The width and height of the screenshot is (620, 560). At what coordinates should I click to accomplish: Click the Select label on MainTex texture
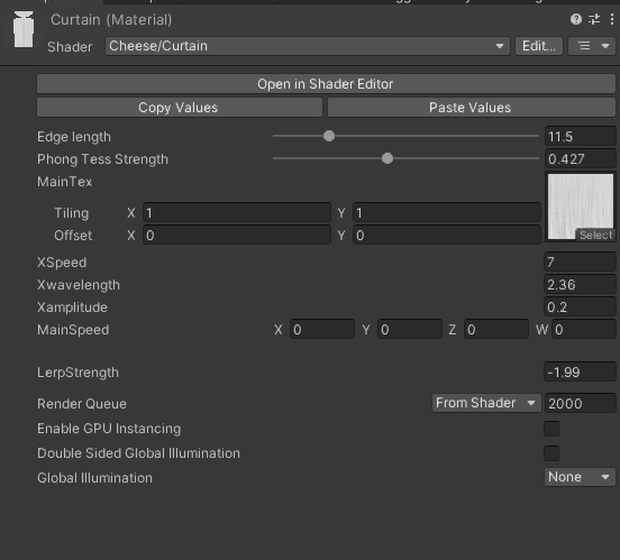tap(595, 235)
